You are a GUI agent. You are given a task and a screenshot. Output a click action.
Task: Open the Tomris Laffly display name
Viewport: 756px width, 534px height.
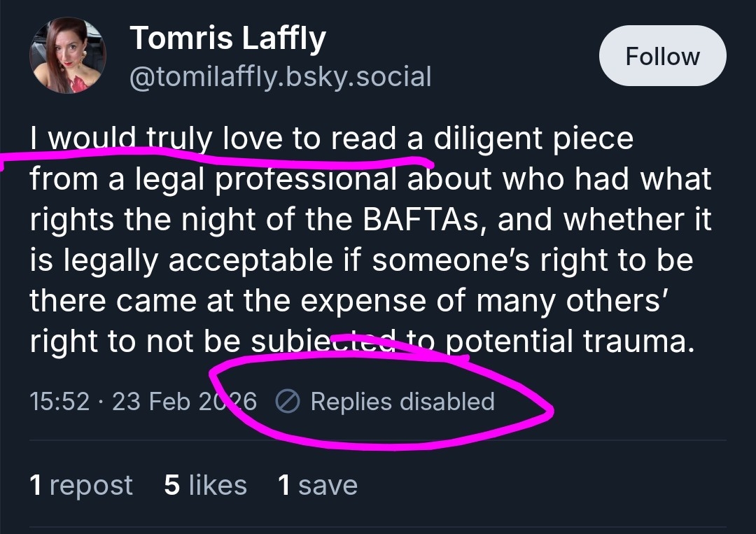coord(227,38)
